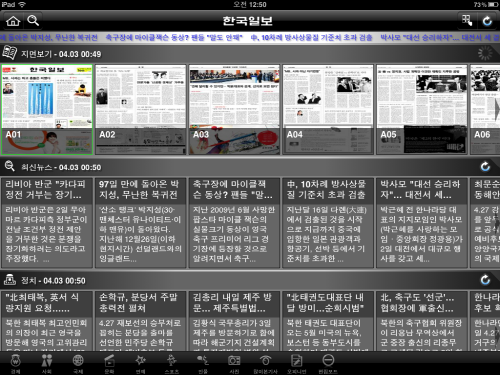Tap ticker headline about 박지성 복귀전
This screenshot has width=500, height=375.
point(49,37)
